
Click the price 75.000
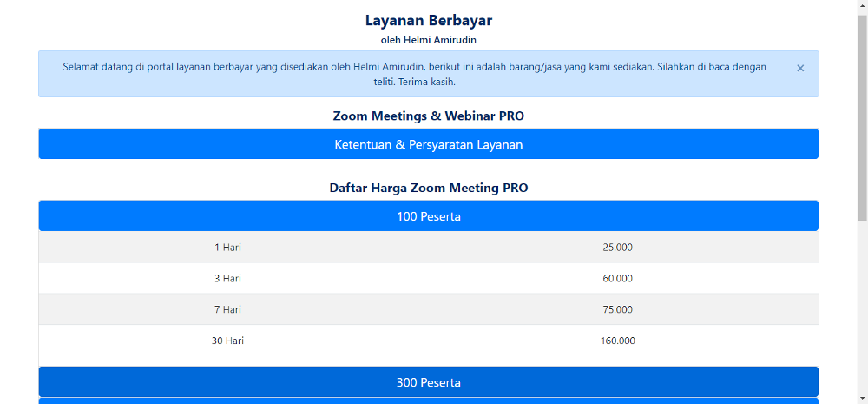tap(618, 309)
